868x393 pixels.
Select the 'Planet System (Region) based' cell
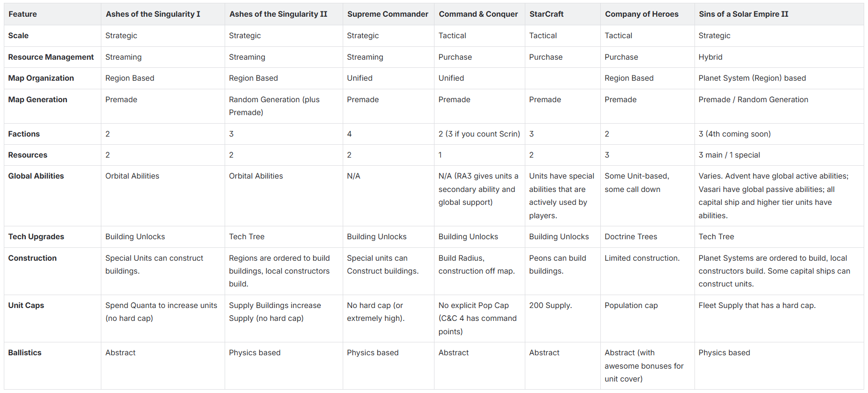(x=752, y=78)
